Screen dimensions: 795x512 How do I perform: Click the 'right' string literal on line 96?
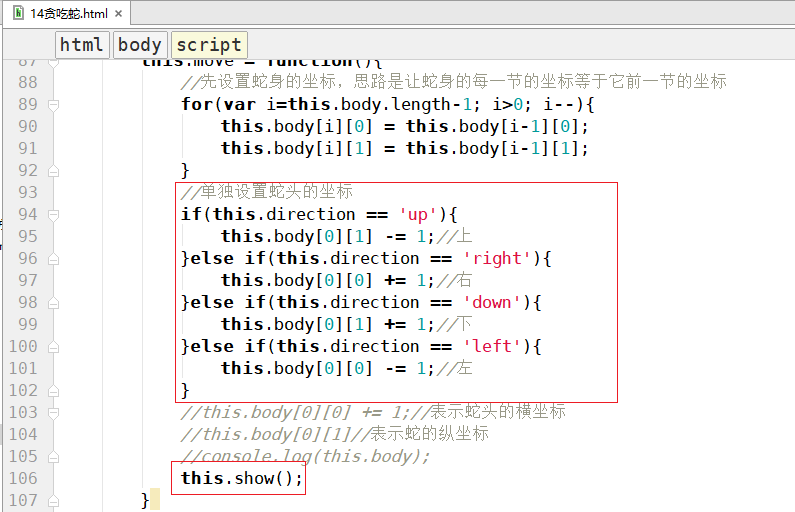pos(496,258)
